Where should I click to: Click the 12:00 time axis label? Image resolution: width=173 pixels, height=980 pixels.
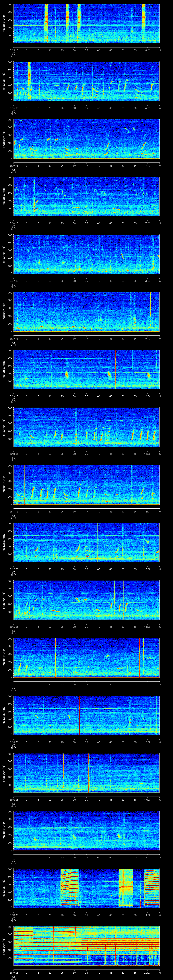click(x=147, y=511)
